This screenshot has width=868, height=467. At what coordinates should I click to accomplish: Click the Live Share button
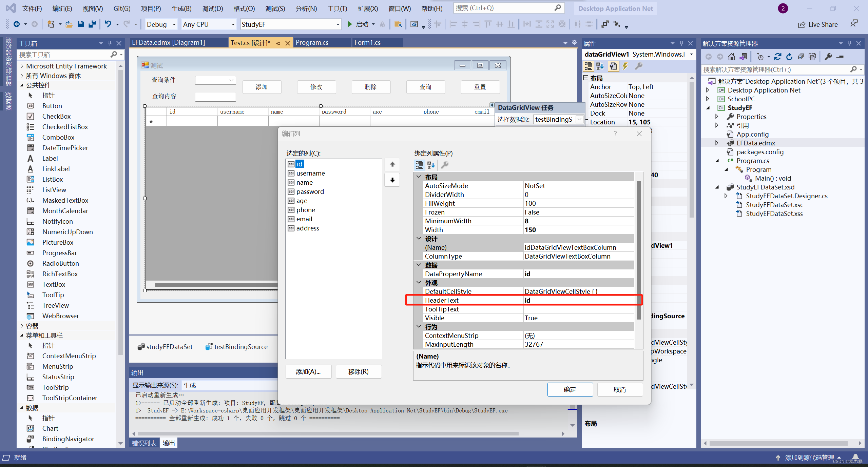818,24
